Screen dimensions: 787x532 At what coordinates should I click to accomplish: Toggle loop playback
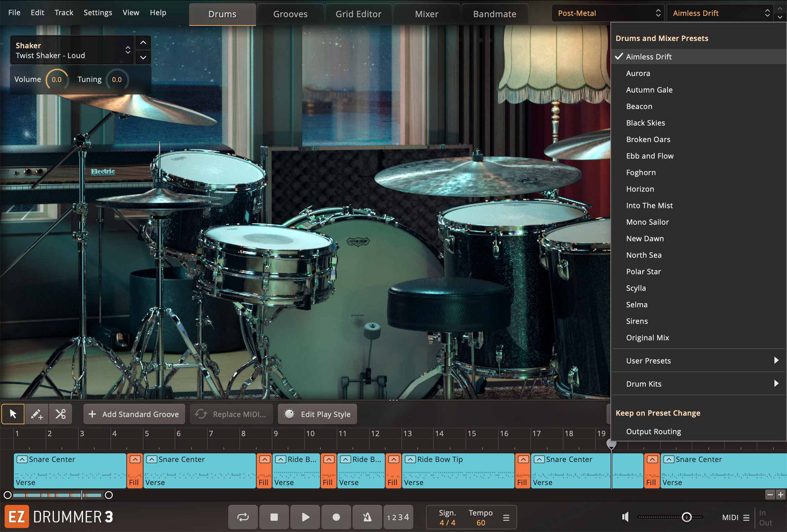[x=243, y=517]
